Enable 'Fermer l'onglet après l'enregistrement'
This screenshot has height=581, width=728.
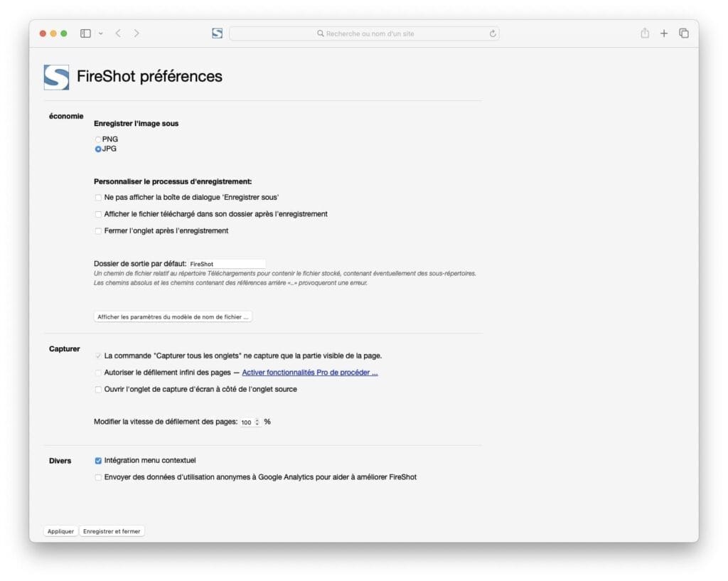pos(98,230)
